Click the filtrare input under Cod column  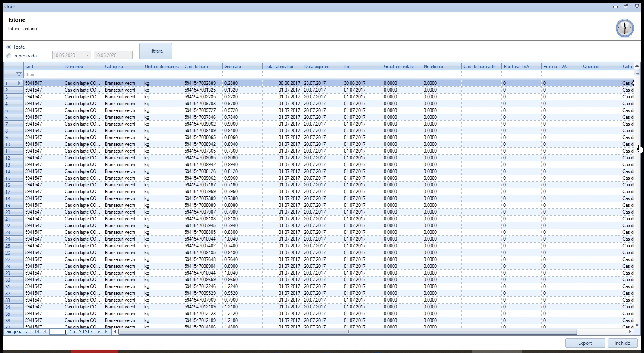point(43,75)
